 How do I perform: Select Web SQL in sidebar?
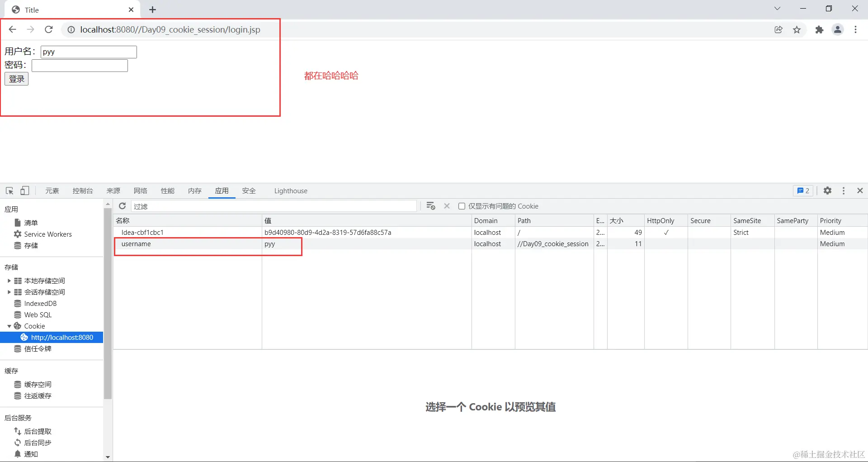38,314
